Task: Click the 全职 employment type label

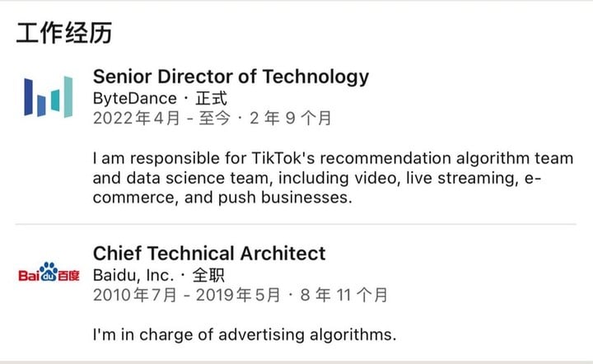Action: point(208,275)
